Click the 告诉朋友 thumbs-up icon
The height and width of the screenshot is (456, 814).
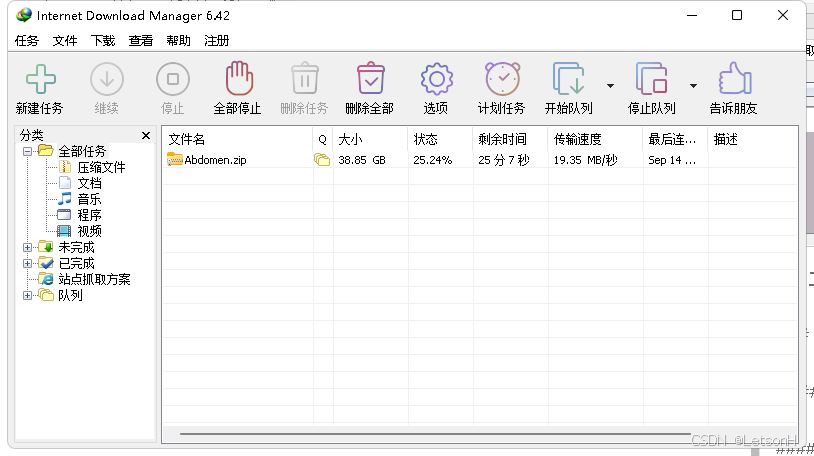pos(734,78)
